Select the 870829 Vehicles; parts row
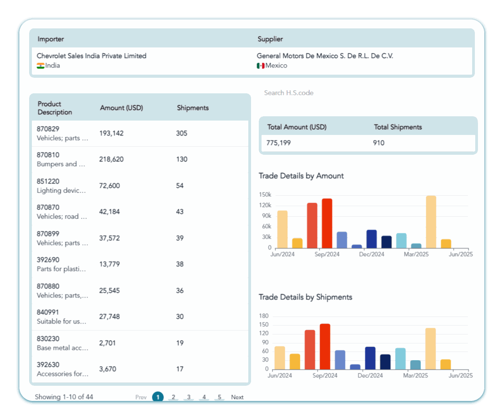504x420 pixels. [x=140, y=133]
